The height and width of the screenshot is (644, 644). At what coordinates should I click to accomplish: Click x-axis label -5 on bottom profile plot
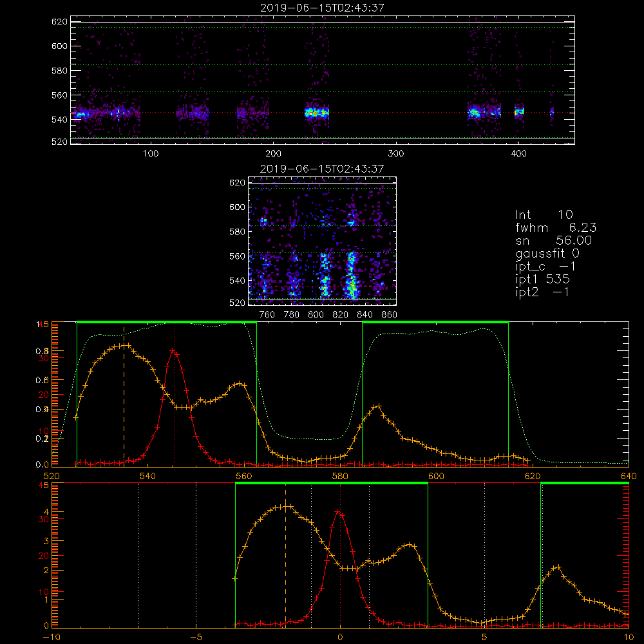tap(196, 638)
